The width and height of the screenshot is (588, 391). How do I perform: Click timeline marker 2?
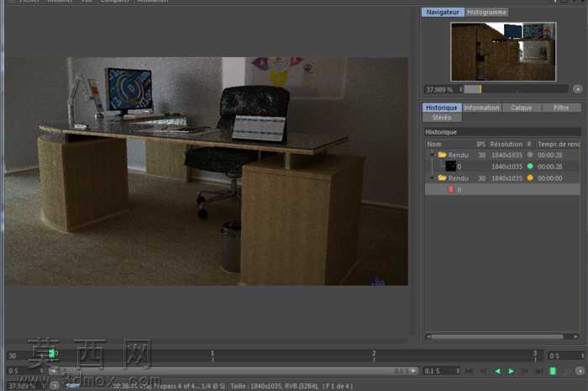tap(374, 356)
